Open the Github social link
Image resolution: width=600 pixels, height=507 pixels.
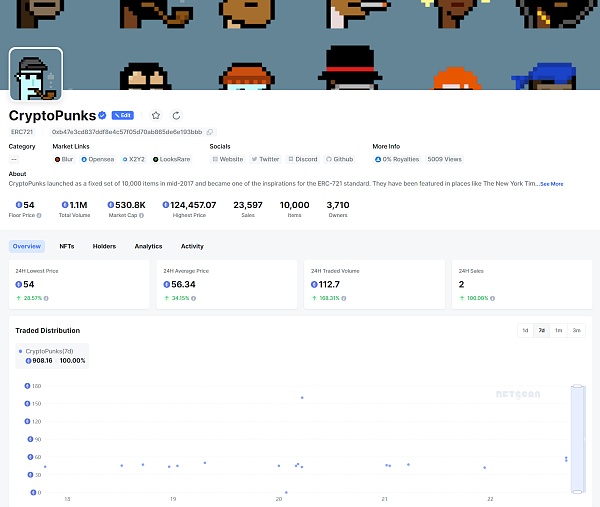click(339, 159)
